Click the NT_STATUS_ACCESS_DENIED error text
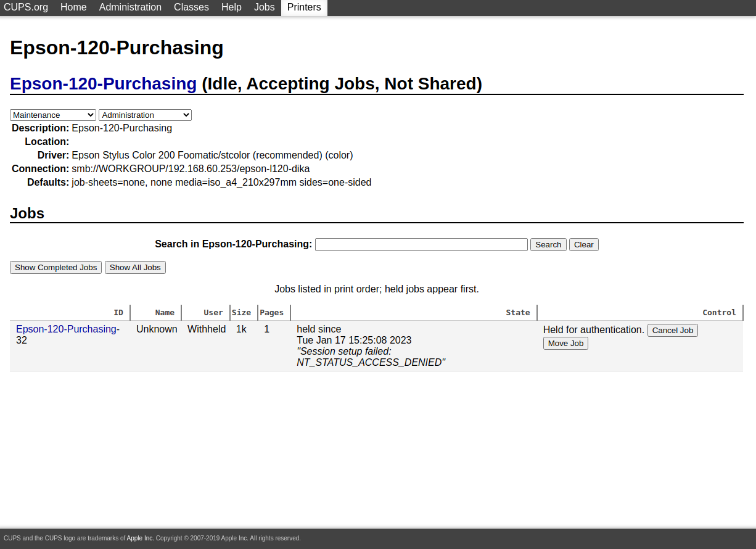The image size is (756, 549). tap(371, 362)
